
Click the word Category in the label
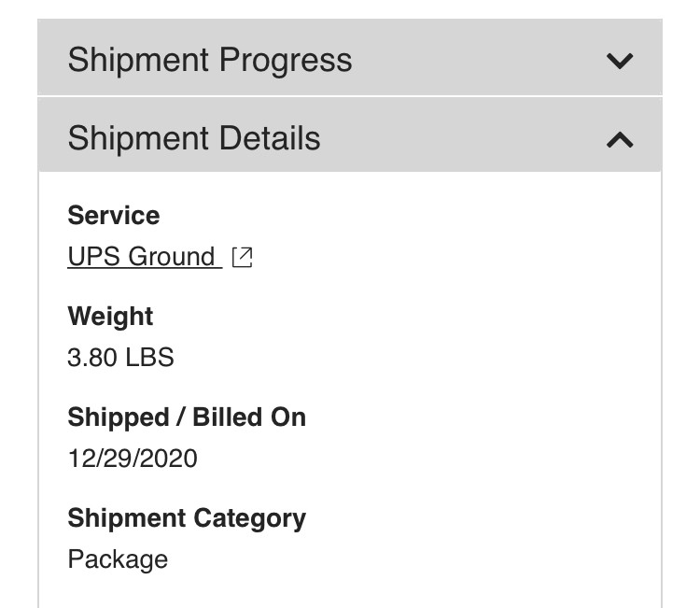[249, 519]
